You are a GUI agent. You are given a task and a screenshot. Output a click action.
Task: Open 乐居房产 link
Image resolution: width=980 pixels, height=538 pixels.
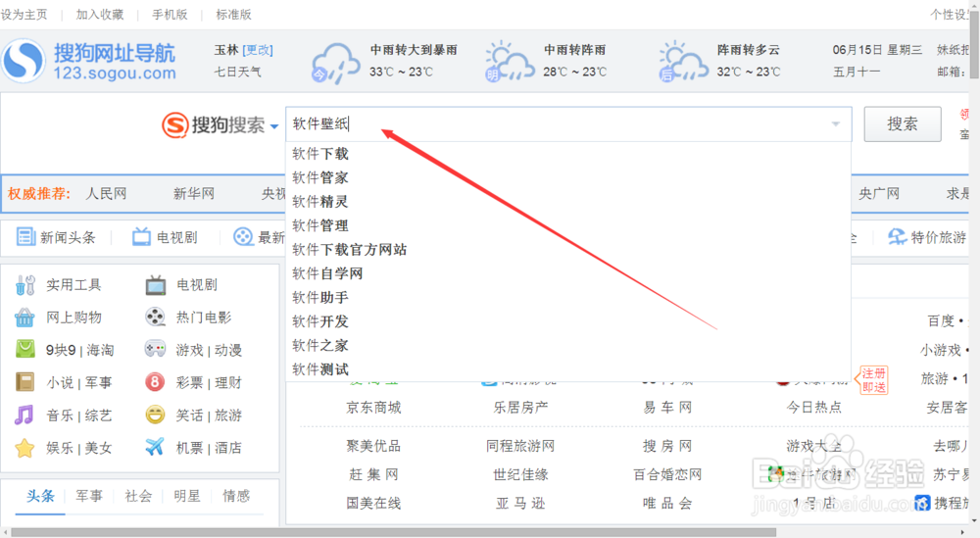point(520,408)
